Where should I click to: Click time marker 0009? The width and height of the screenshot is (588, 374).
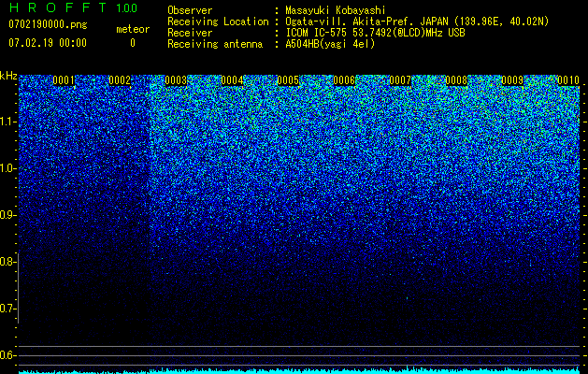coord(512,80)
